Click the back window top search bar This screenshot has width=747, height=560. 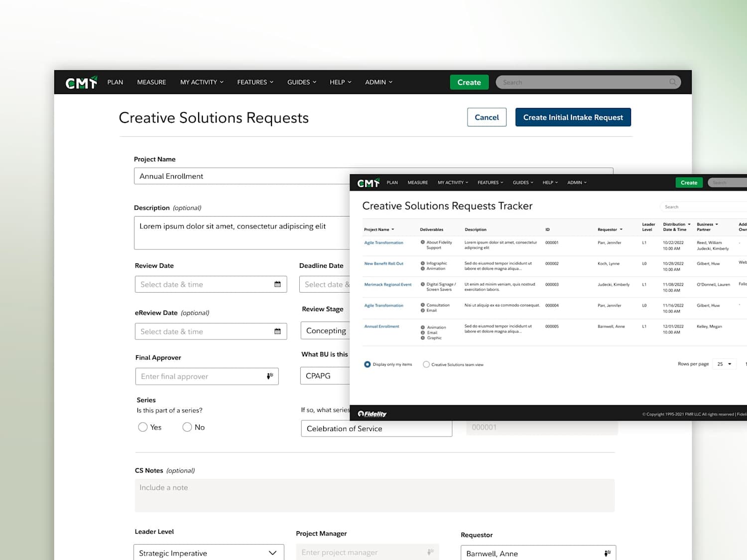[588, 82]
